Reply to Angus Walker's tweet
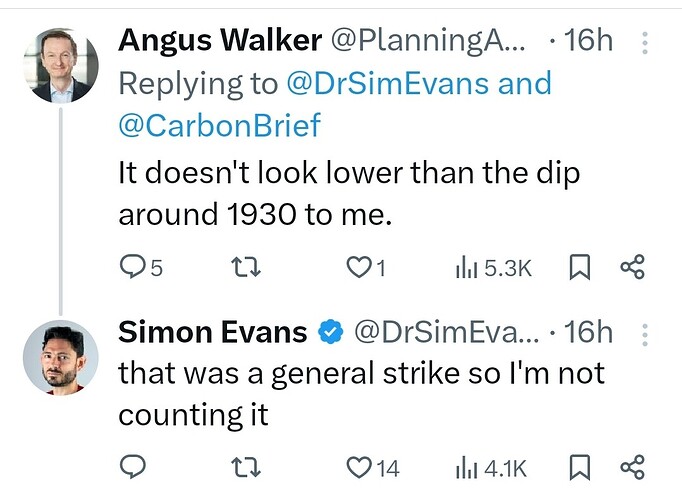 coord(141,267)
